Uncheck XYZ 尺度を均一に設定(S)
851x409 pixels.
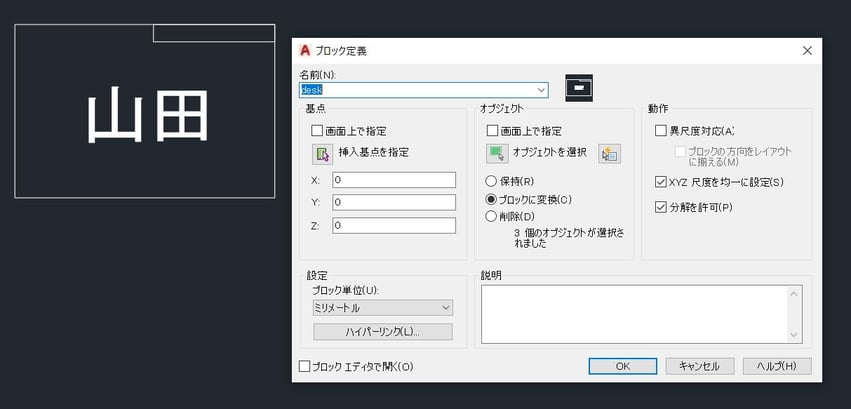click(661, 182)
